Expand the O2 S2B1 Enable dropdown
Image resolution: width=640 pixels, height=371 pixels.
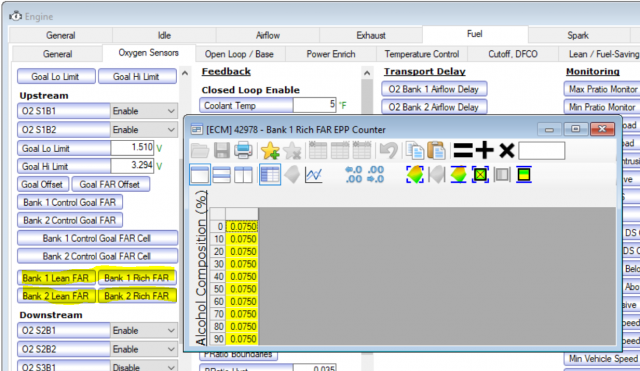point(144,331)
